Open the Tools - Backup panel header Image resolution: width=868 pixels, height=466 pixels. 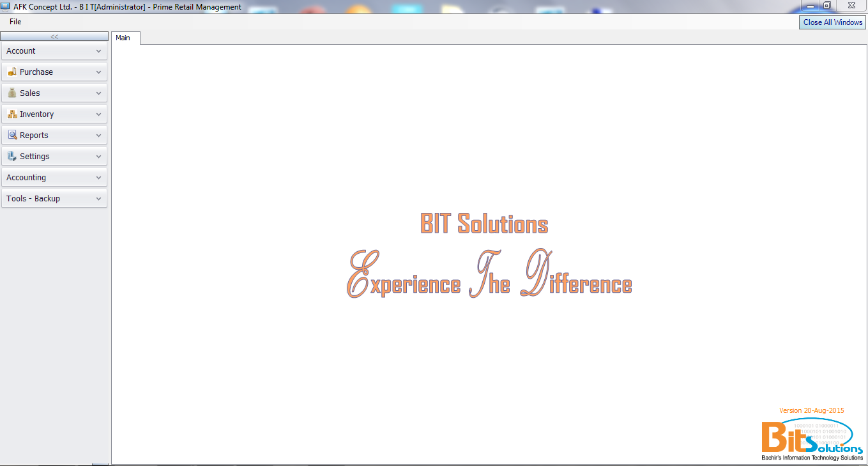pyautogui.click(x=54, y=199)
